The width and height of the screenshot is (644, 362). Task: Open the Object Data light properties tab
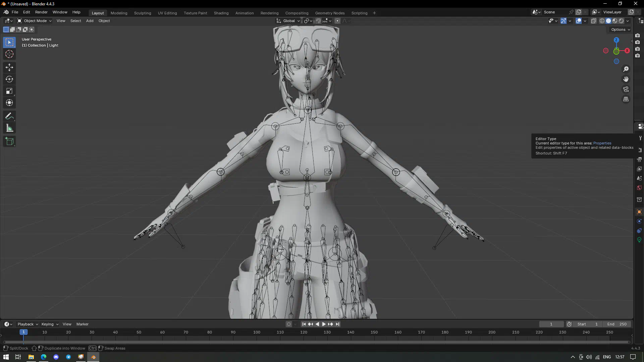640,240
